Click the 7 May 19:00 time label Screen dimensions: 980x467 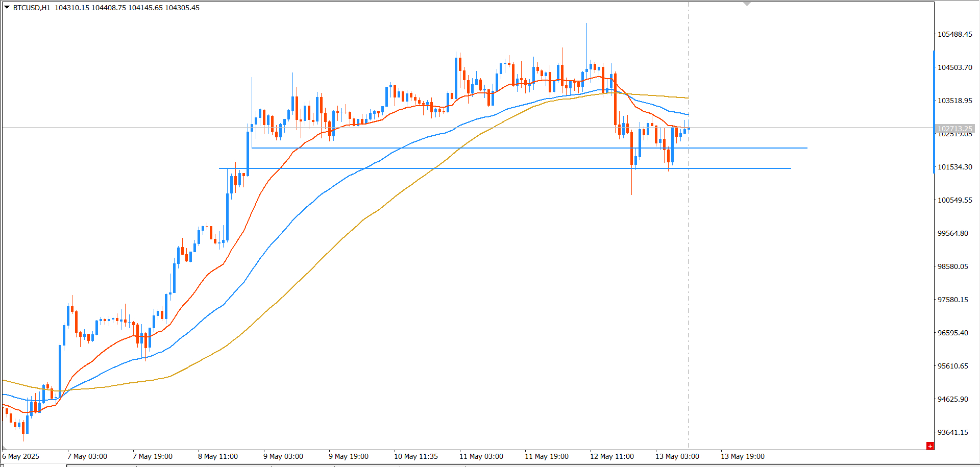coord(153,456)
